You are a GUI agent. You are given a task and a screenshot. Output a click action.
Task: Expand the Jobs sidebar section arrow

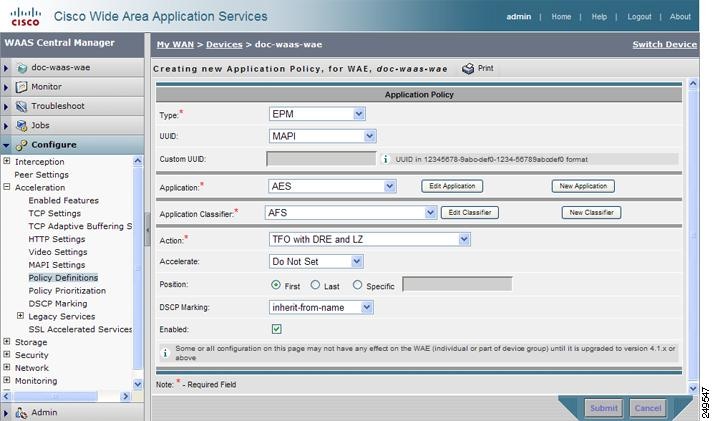6,126
